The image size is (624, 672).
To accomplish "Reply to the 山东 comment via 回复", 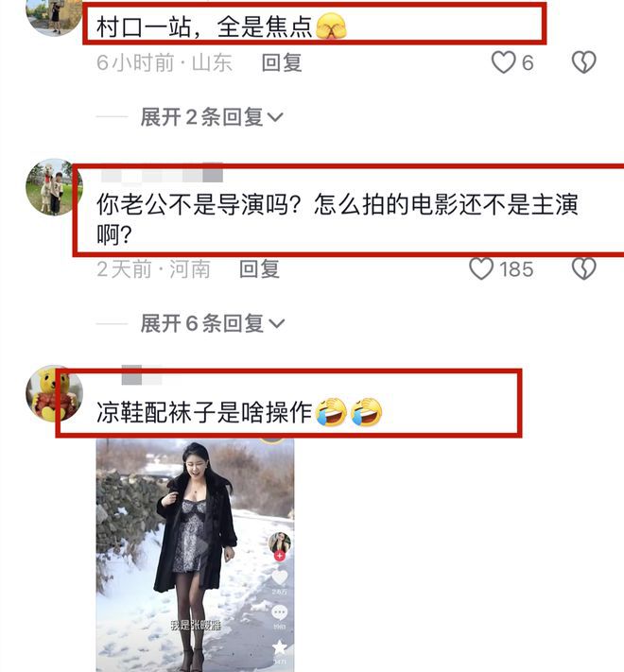I will tap(282, 62).
